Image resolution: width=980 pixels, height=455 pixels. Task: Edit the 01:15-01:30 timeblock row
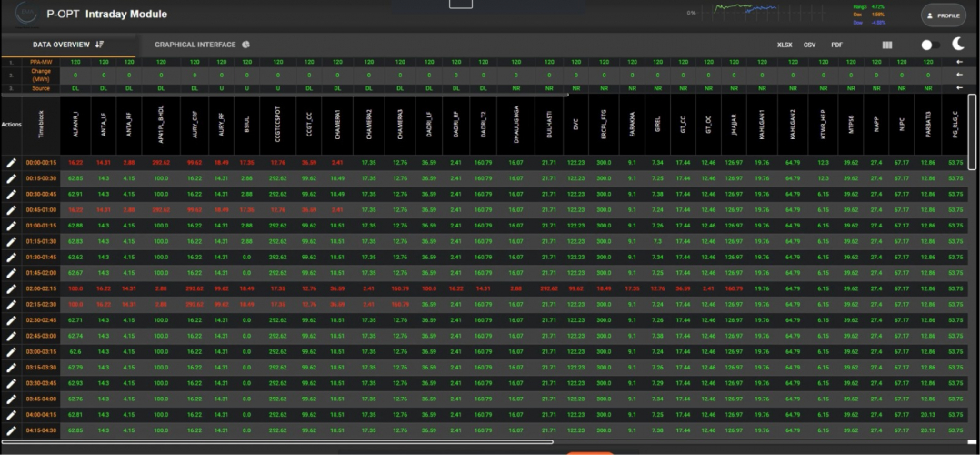(11, 241)
